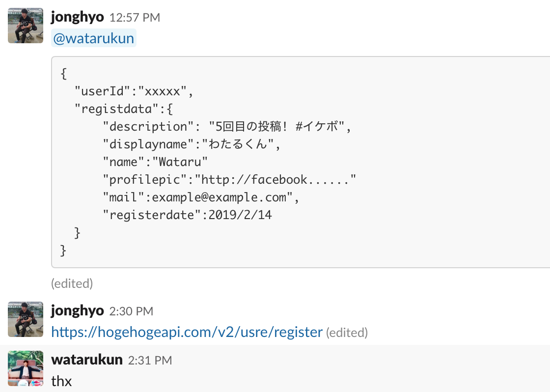Image resolution: width=550 pixels, height=392 pixels.
Task: Click jonghyo's profile picture on first message
Action: 25,26
